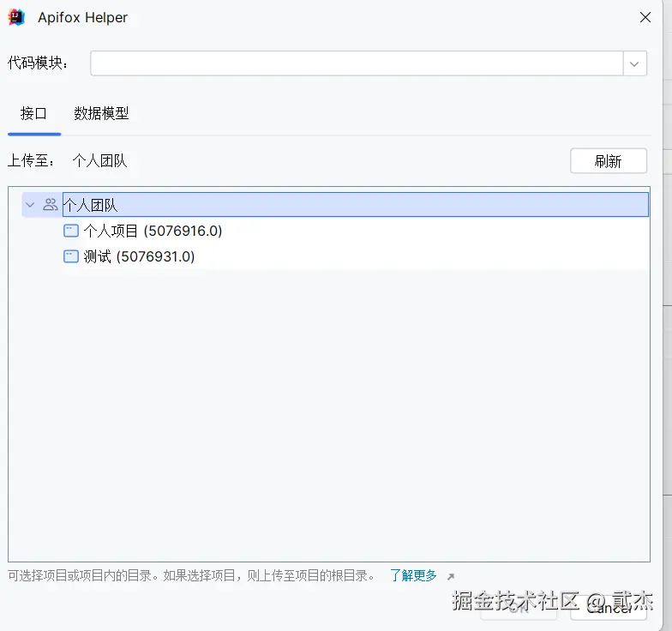The height and width of the screenshot is (631, 672).
Task: Open the 了解更多 link
Action: tap(413, 575)
